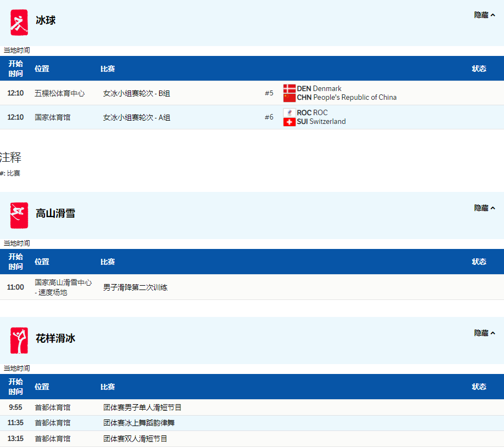Click the China flag icon

point(290,98)
